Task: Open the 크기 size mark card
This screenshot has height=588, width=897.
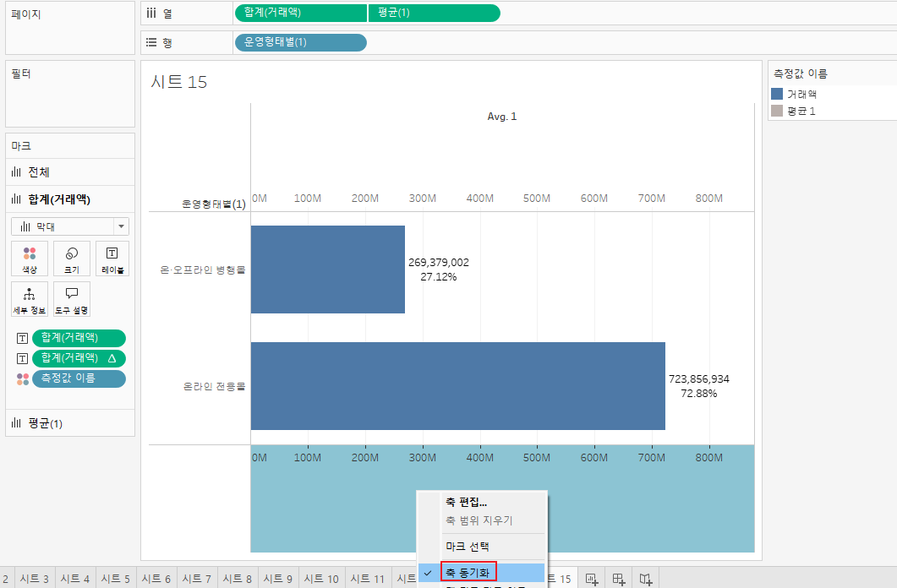Action: (72, 259)
